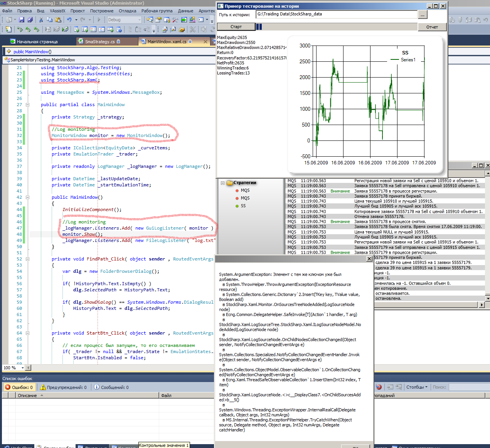Image resolution: width=490 pixels, height=448 pixels.
Task: Click the Toolbox hammer and wrench icon
Action: [175, 20]
